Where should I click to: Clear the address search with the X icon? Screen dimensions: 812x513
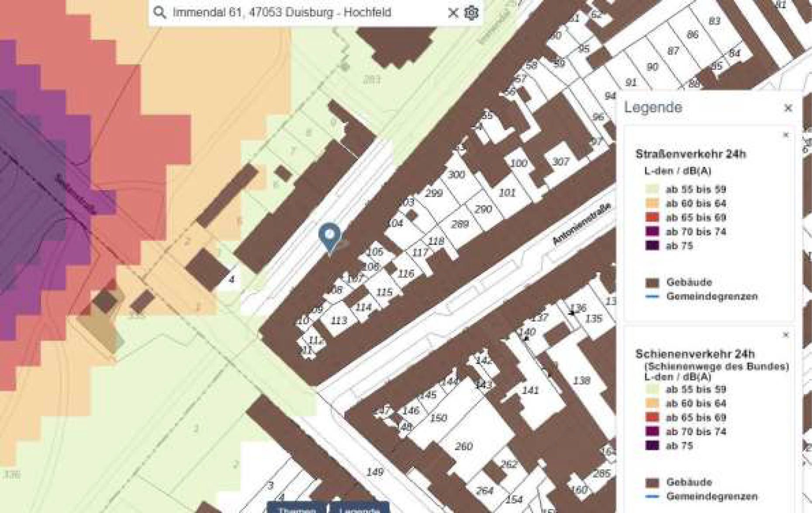(453, 13)
